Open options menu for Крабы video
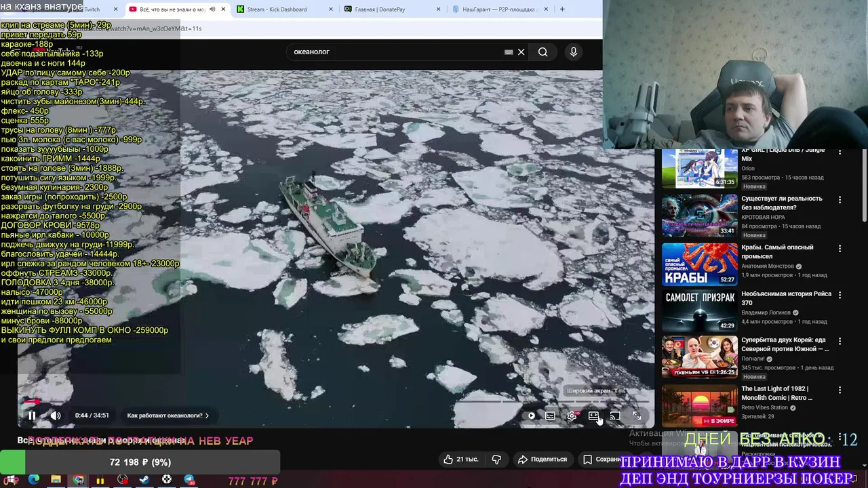 pyautogui.click(x=840, y=248)
